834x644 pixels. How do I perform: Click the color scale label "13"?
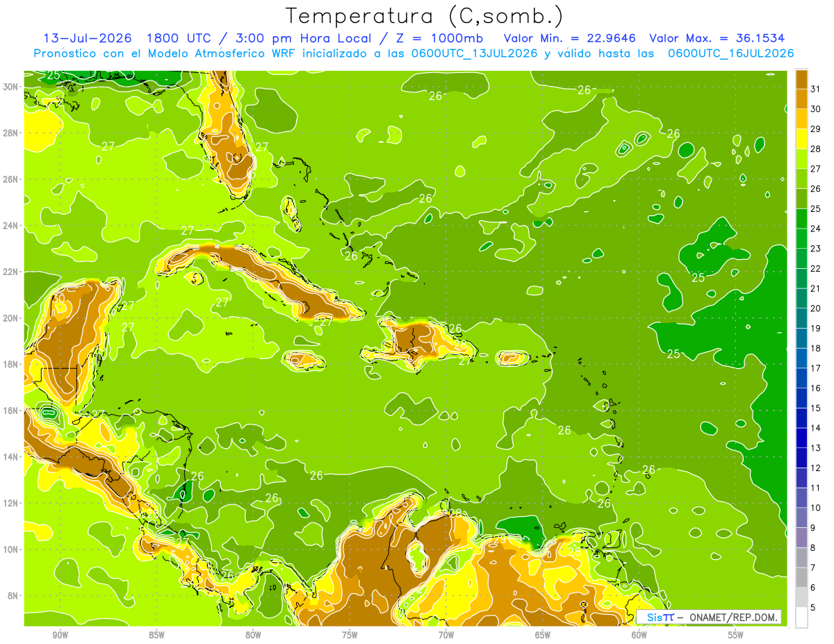[816, 448]
